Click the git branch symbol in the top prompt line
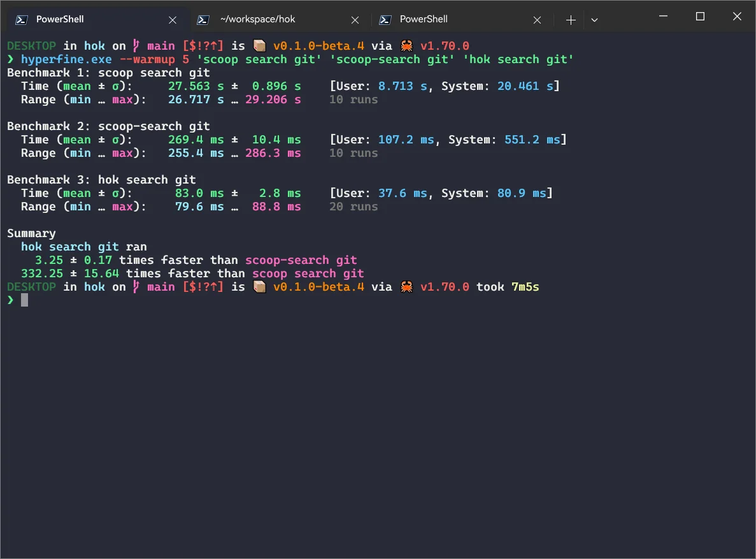This screenshot has height=559, width=756. 136,46
